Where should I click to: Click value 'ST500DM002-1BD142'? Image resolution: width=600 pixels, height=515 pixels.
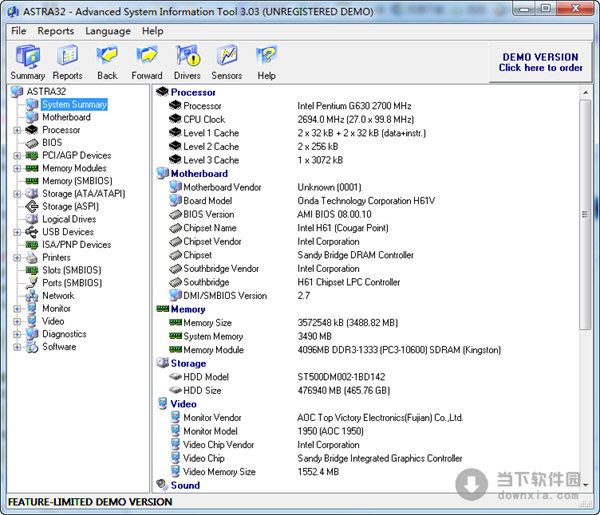(x=341, y=377)
